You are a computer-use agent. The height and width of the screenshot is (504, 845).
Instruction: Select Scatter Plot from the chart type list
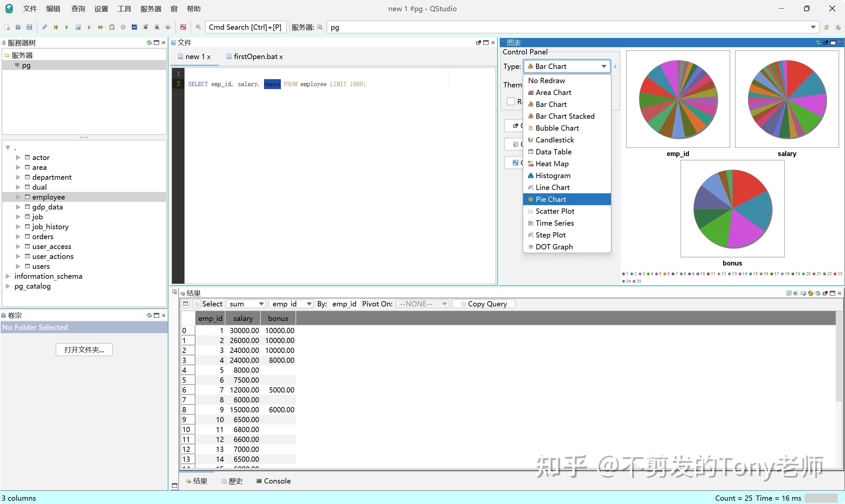click(x=555, y=211)
